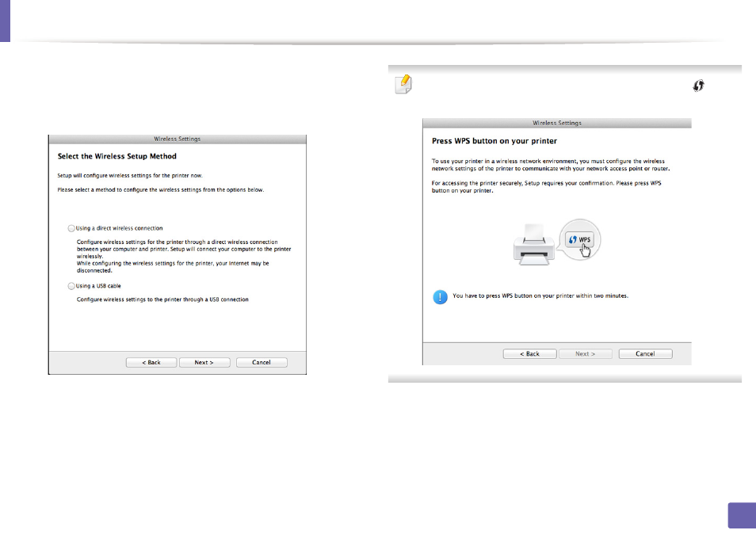Select the 'Using a USB cable' radio button
The height and width of the screenshot is (534, 756).
pyautogui.click(x=71, y=286)
